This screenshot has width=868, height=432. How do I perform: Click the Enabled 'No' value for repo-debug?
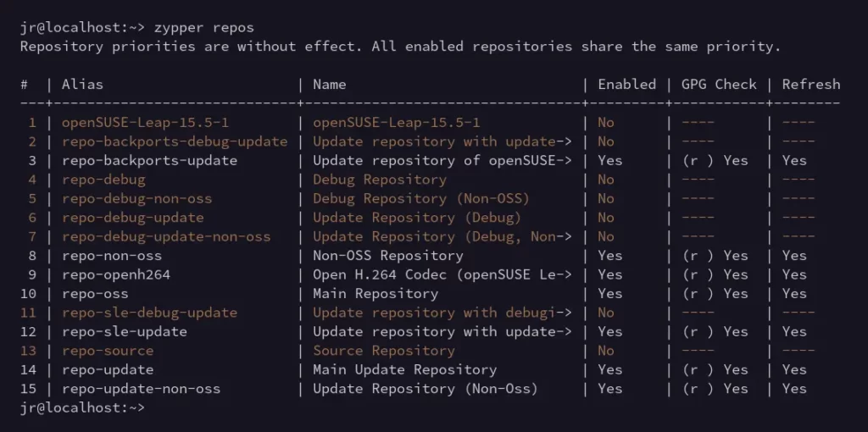coord(605,180)
